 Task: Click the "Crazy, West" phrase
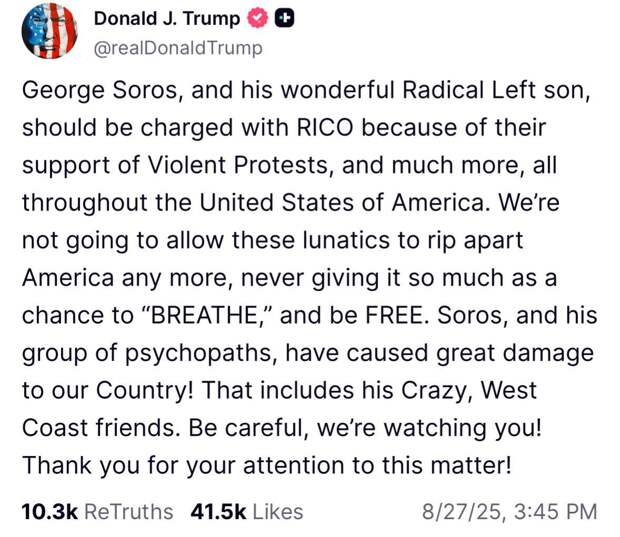[469, 391]
